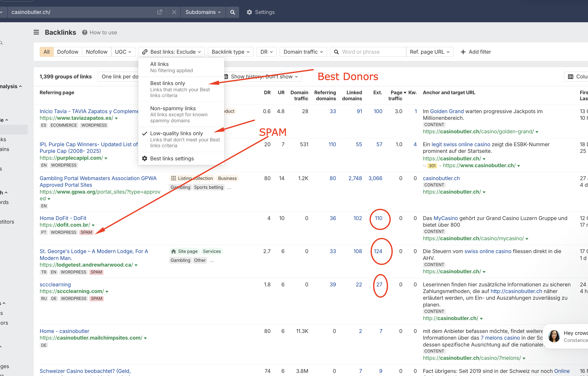Expand lodgetest.andrewharwood.ca URL arrow
588x376 pixels.
136,265
